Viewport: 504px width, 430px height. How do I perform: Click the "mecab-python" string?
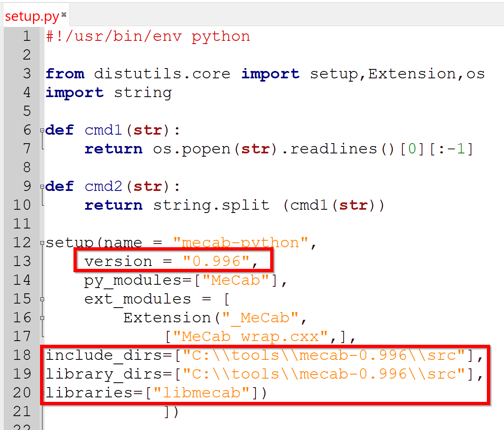tap(240, 243)
